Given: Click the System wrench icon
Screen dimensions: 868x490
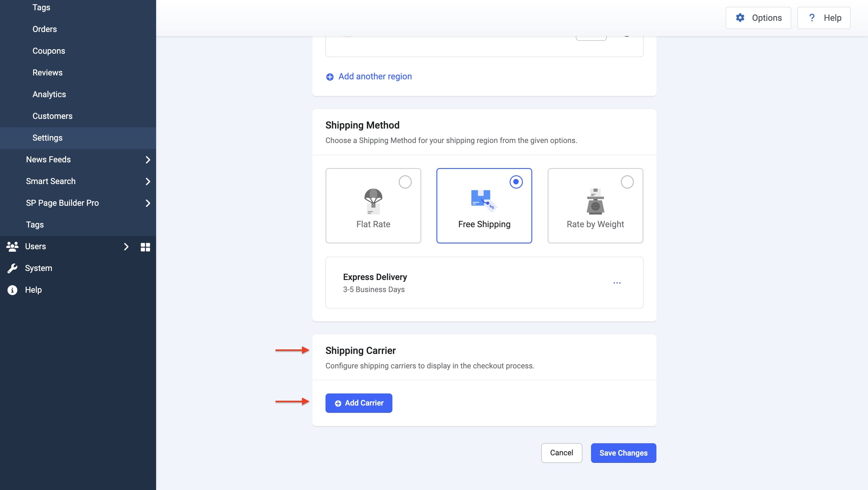Looking at the screenshot, I should click(x=12, y=269).
